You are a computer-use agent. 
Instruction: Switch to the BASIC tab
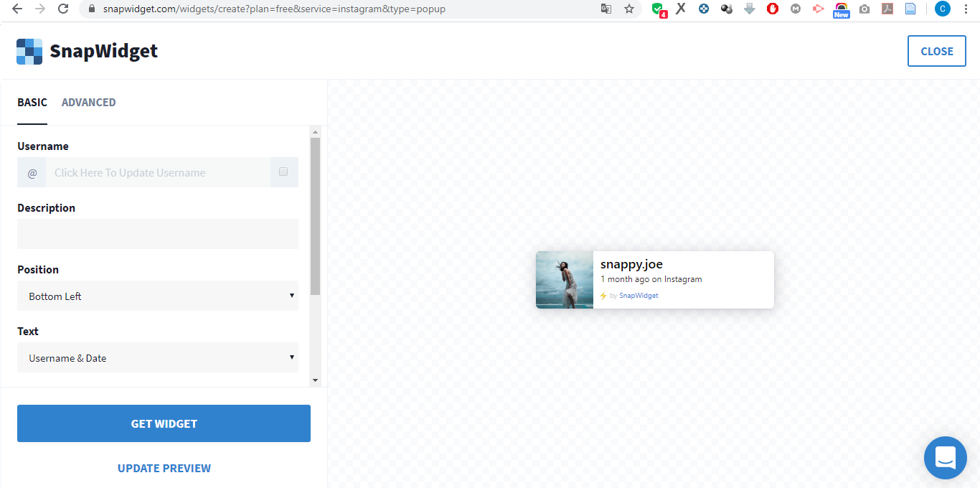(32, 103)
